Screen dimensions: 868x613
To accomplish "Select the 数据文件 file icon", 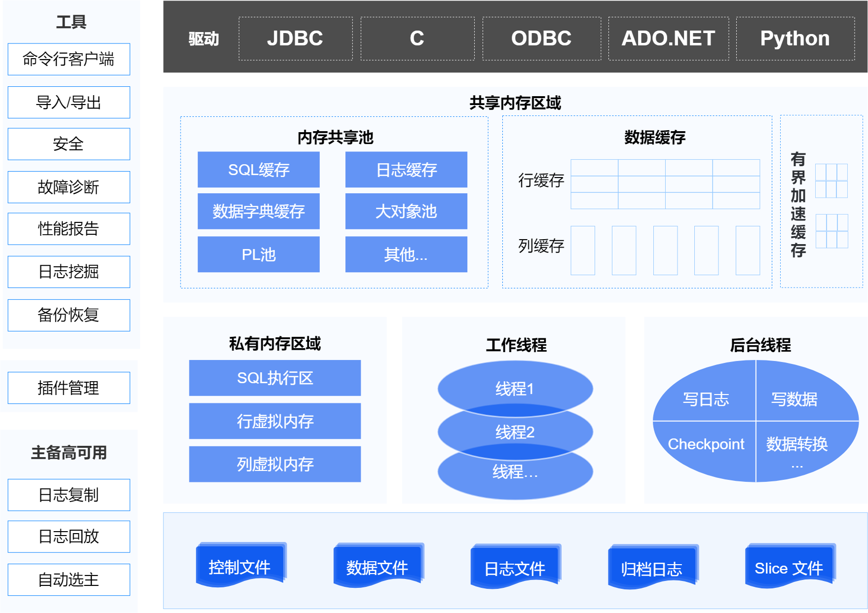I will click(377, 567).
